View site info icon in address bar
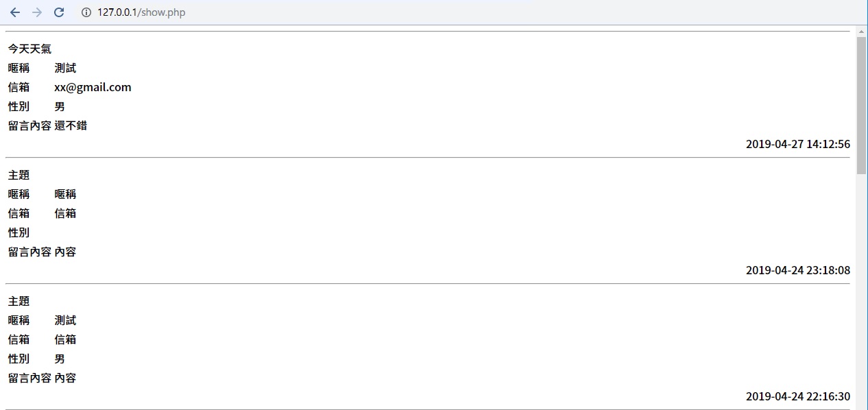This screenshot has width=868, height=410. coord(86,12)
